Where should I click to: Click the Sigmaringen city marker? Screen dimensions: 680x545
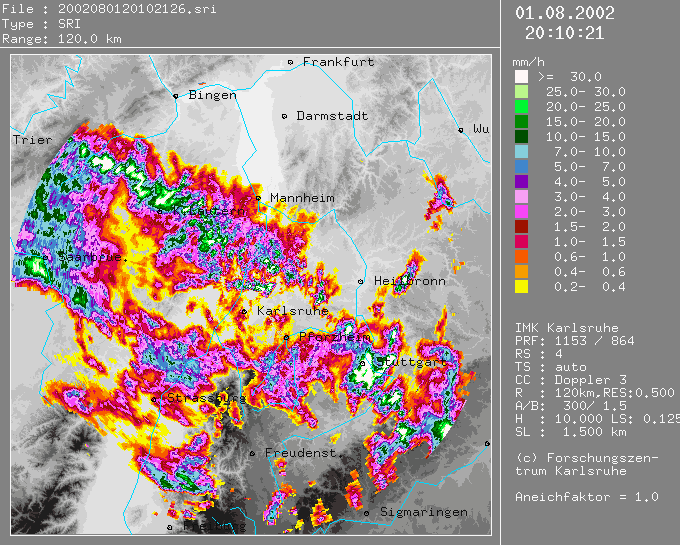click(x=369, y=513)
